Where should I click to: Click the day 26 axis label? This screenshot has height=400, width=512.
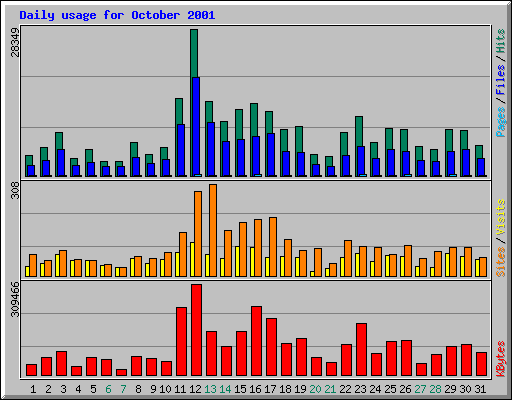(x=405, y=389)
